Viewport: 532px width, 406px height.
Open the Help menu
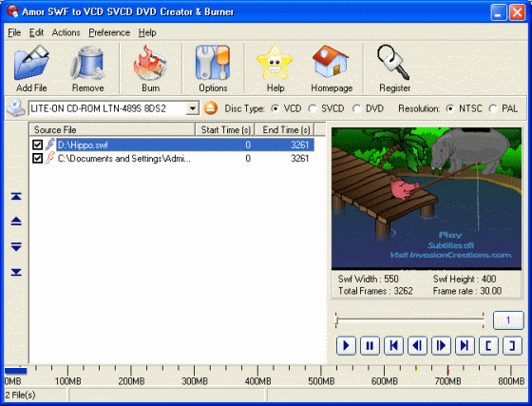click(x=147, y=32)
